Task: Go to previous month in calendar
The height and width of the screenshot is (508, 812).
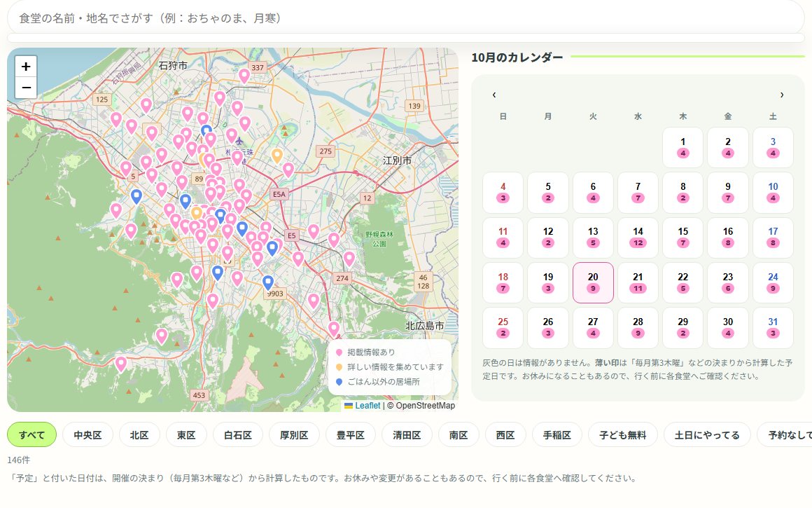Action: (494, 95)
